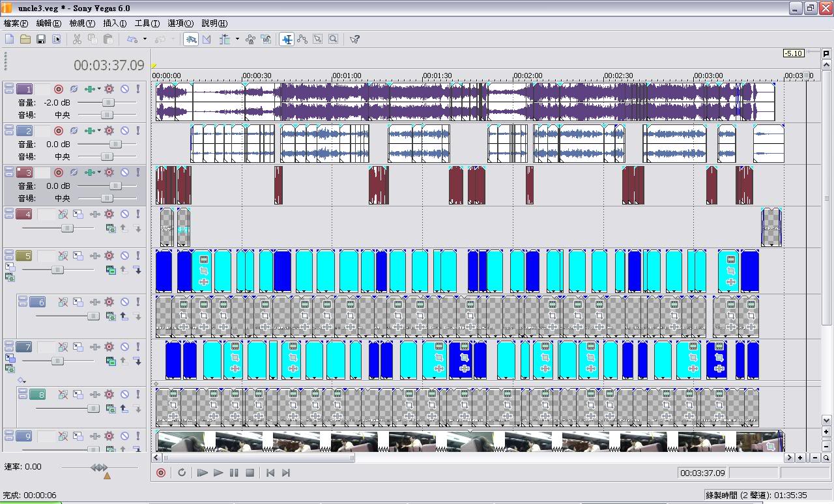Solo video track 8
Viewport: 834px width, 504px height.
(x=138, y=395)
